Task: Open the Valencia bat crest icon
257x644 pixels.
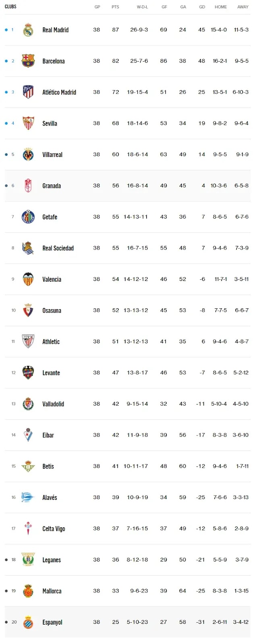Action: click(28, 279)
